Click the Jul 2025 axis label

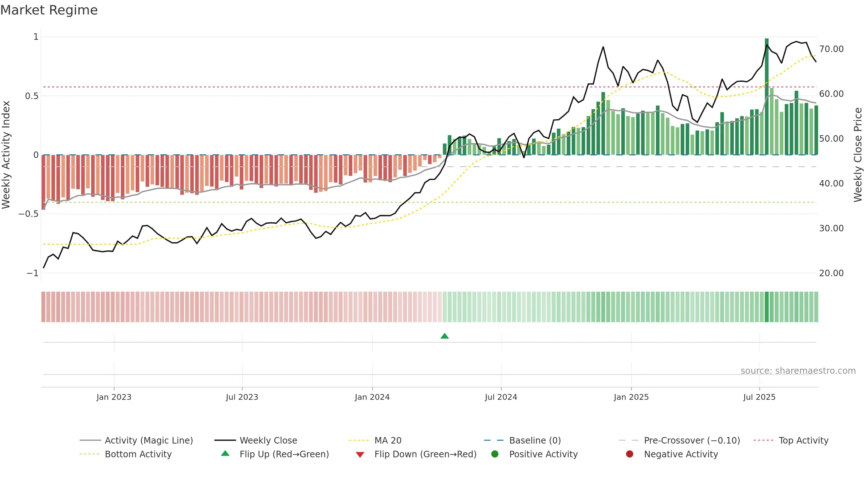click(759, 397)
